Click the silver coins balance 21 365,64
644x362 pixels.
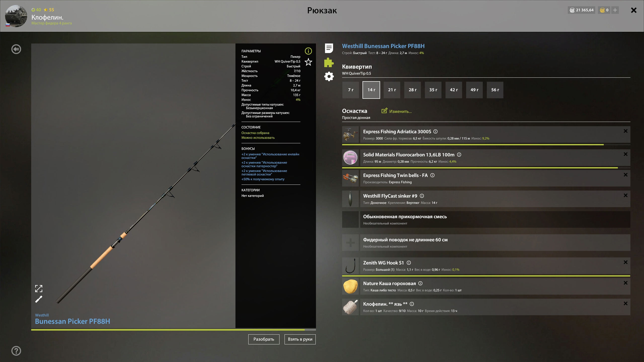(x=581, y=10)
